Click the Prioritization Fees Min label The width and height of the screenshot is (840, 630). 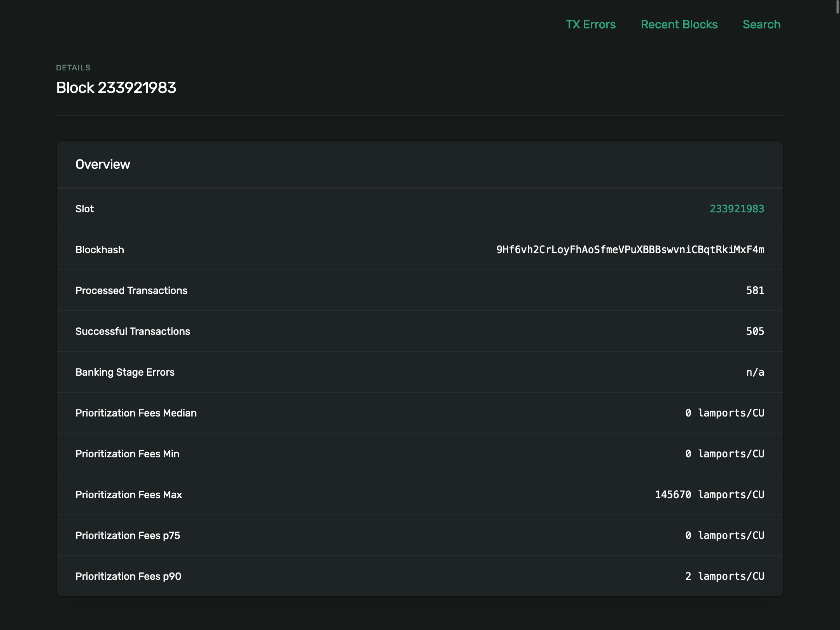point(127,454)
